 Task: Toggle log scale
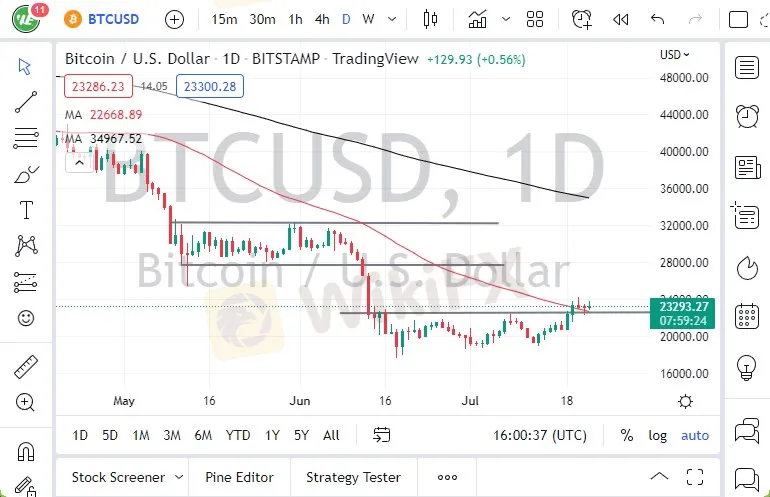click(657, 435)
